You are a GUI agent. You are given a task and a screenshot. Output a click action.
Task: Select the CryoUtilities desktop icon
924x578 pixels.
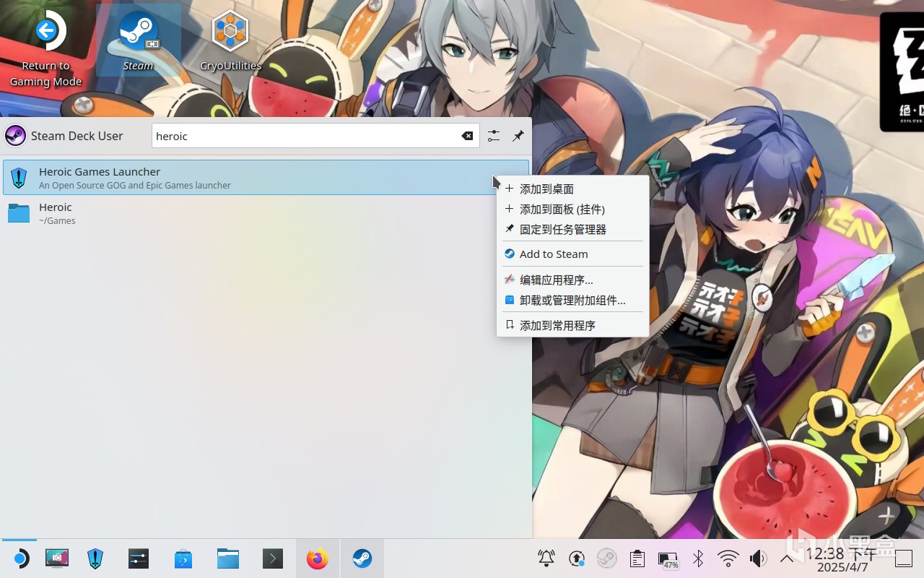click(231, 41)
